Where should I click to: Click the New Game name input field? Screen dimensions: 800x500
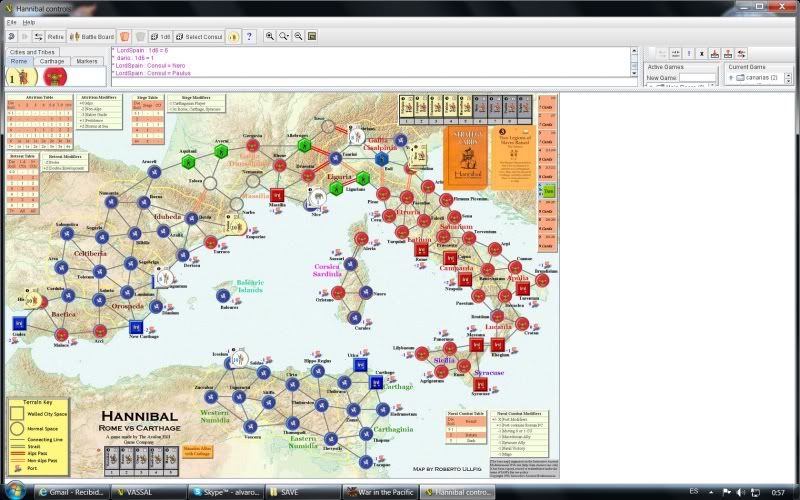click(x=697, y=78)
